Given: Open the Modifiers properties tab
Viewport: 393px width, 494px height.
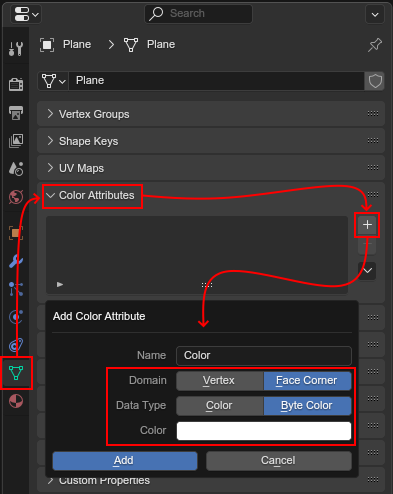Looking at the screenshot, I should point(16,261).
